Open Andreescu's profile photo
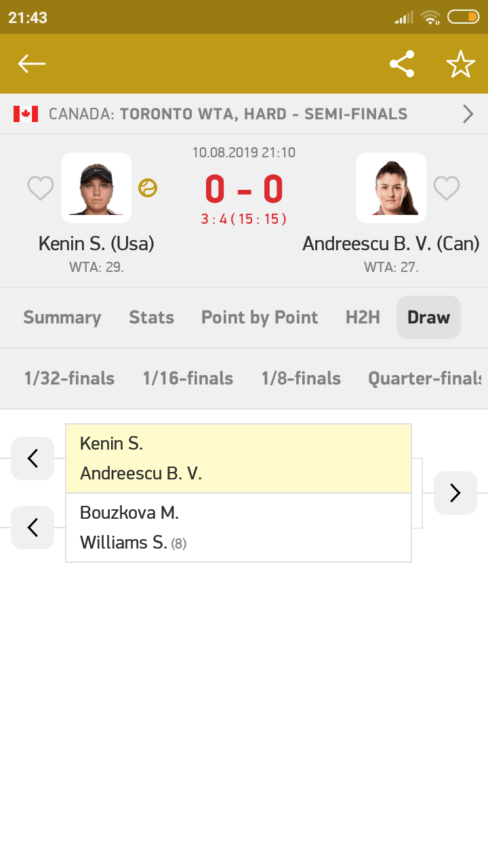 391,187
